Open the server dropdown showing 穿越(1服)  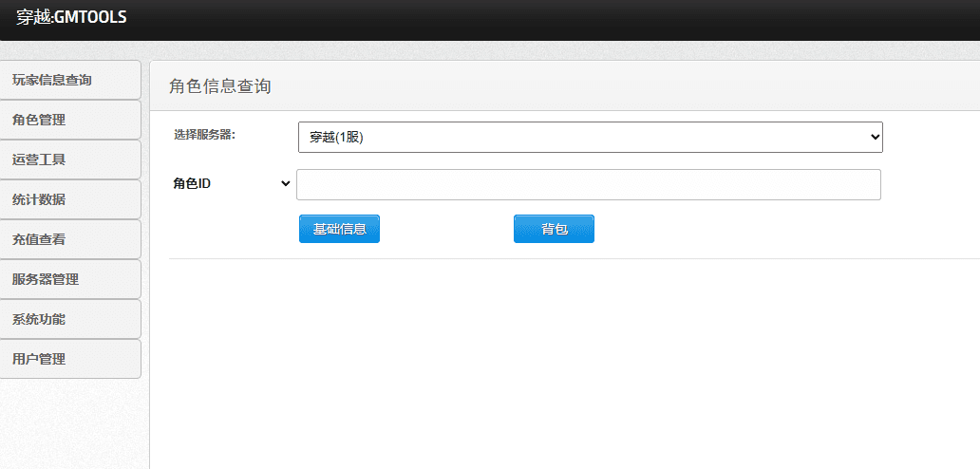[x=589, y=137]
